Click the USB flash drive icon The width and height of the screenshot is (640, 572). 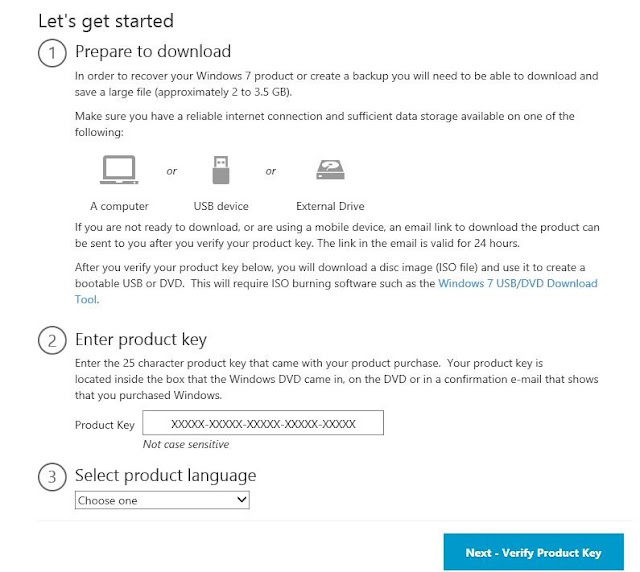pyautogui.click(x=221, y=169)
